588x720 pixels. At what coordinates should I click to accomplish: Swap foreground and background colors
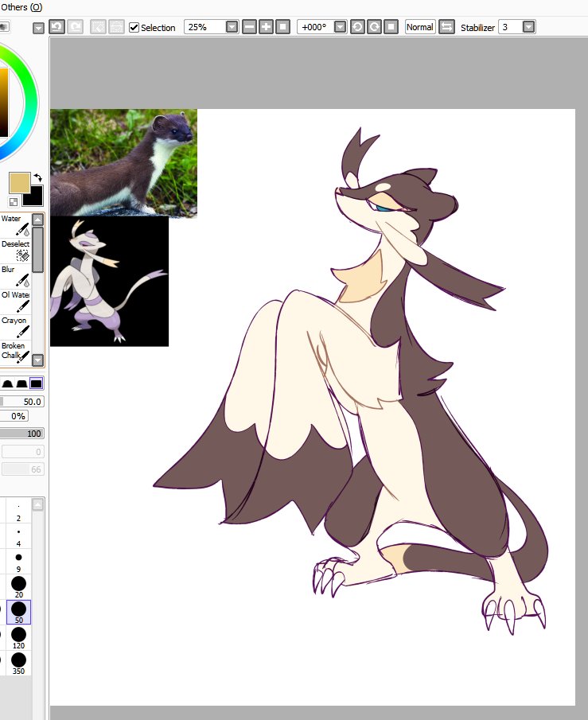[x=37, y=177]
